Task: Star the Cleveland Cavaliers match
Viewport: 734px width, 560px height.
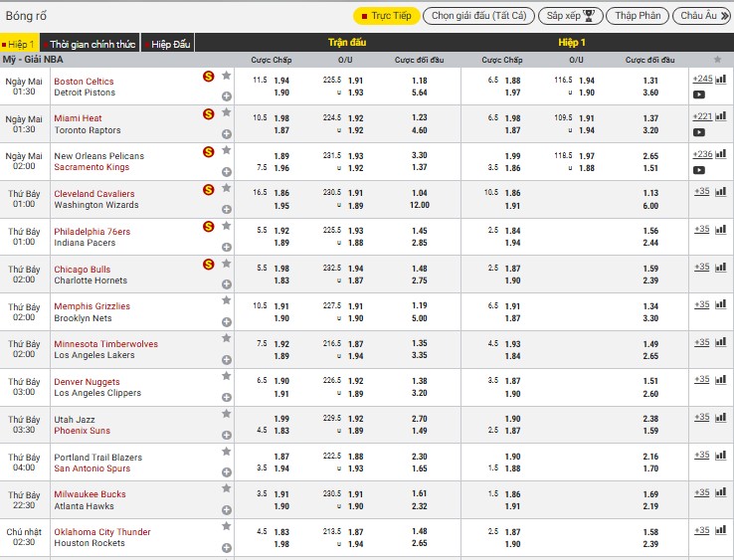Action: tap(226, 188)
